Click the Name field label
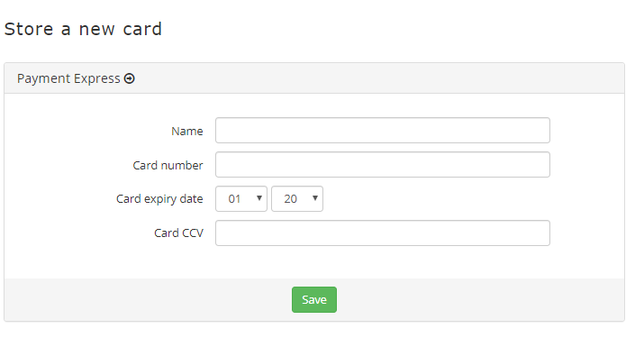Viewport: 644px width, 356px height. pyautogui.click(x=187, y=132)
